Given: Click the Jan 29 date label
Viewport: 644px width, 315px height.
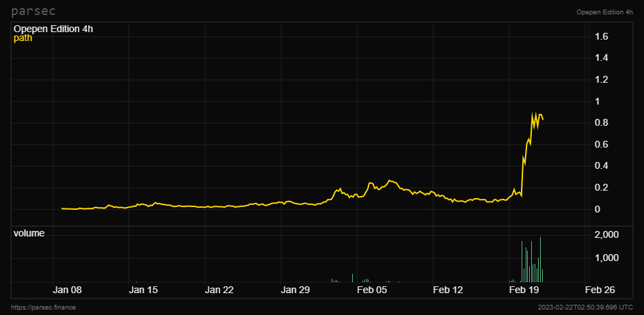Looking at the screenshot, I should point(295,290).
